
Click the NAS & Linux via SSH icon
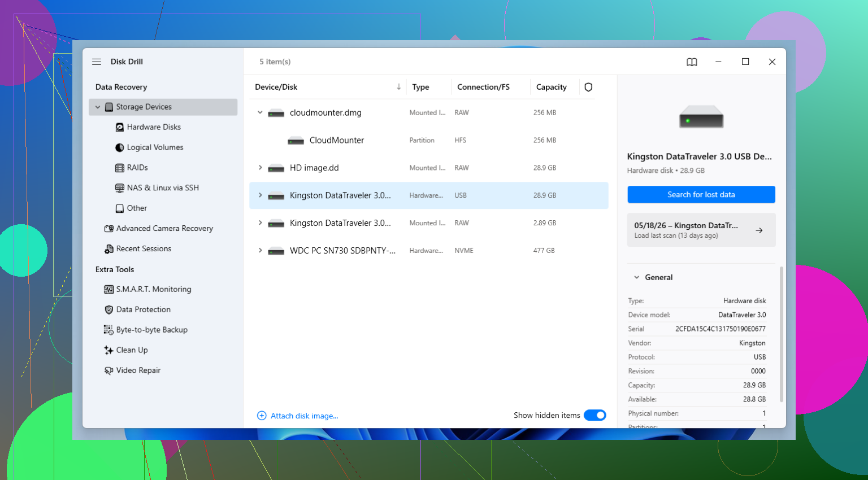click(x=120, y=188)
